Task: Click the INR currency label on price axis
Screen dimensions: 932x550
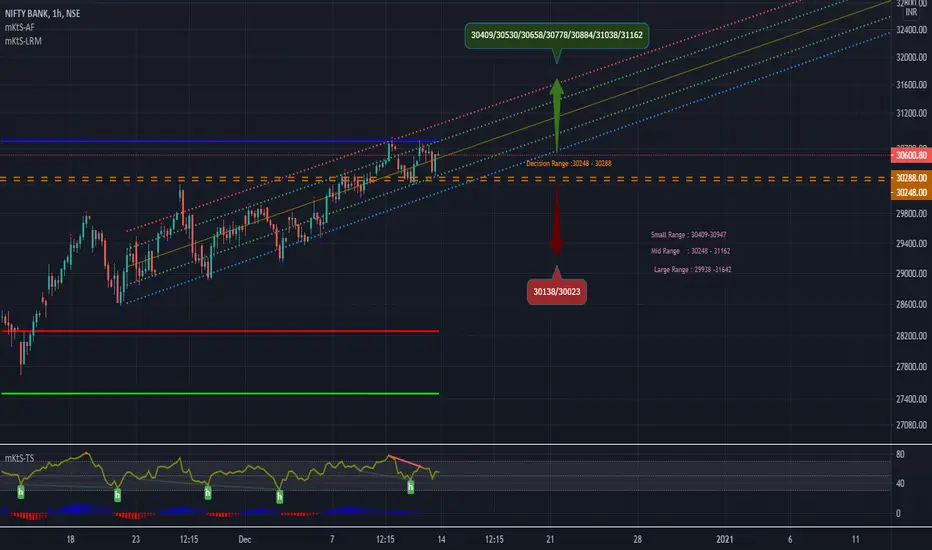Action: click(911, 12)
